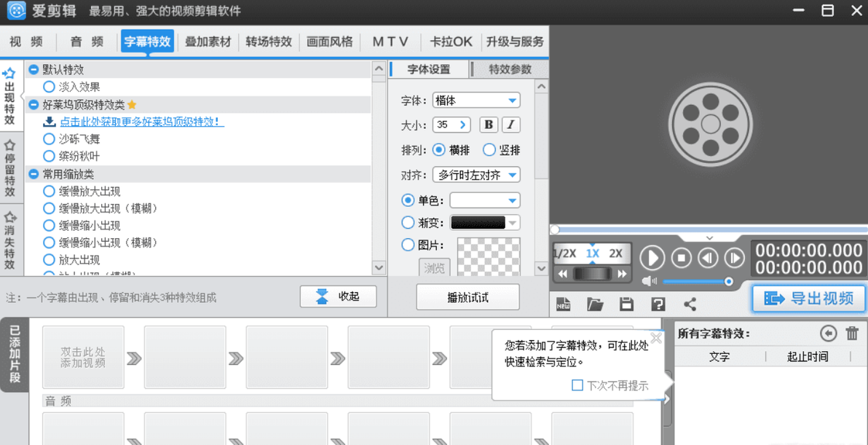The height and width of the screenshot is (445, 868).
Task: Click the share icon
Action: pos(690,304)
